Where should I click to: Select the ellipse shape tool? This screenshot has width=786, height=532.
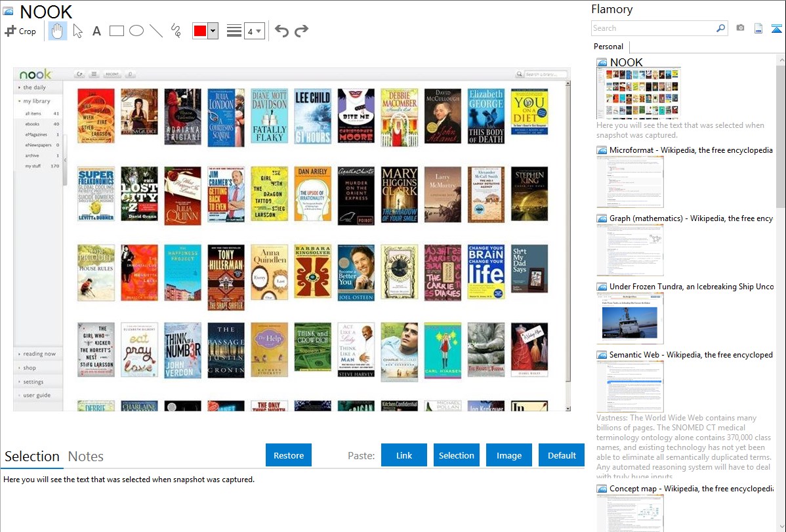pos(136,31)
